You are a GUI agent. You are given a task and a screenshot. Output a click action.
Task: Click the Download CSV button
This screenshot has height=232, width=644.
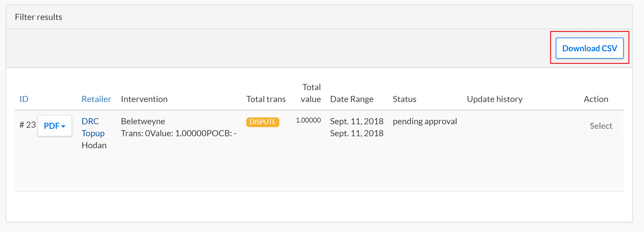tap(589, 48)
